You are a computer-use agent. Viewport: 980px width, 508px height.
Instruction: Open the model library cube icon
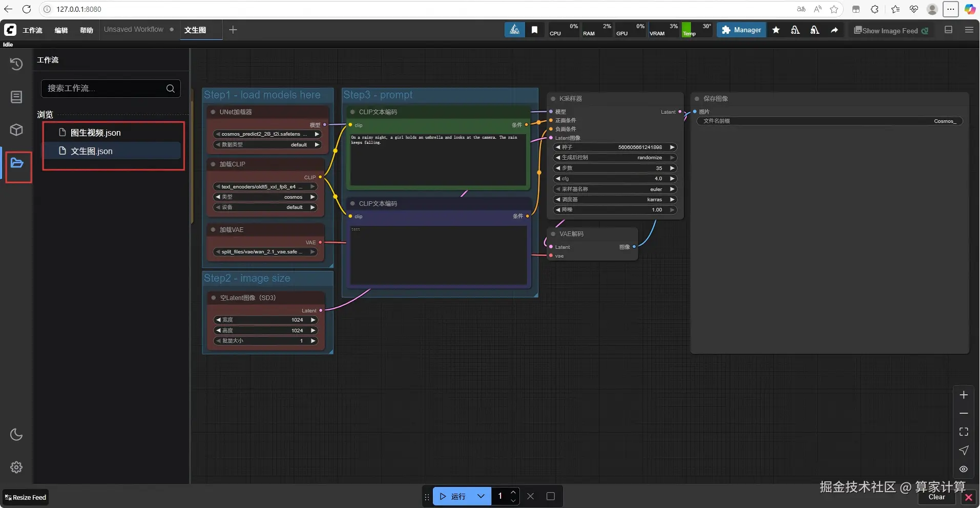click(x=16, y=130)
